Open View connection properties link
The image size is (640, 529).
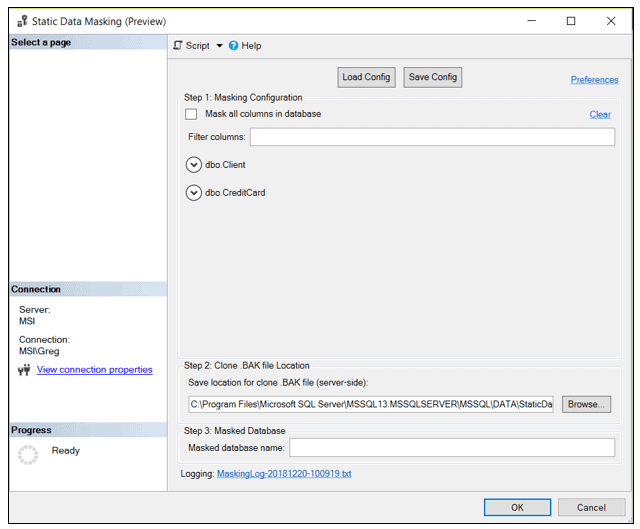pos(94,370)
